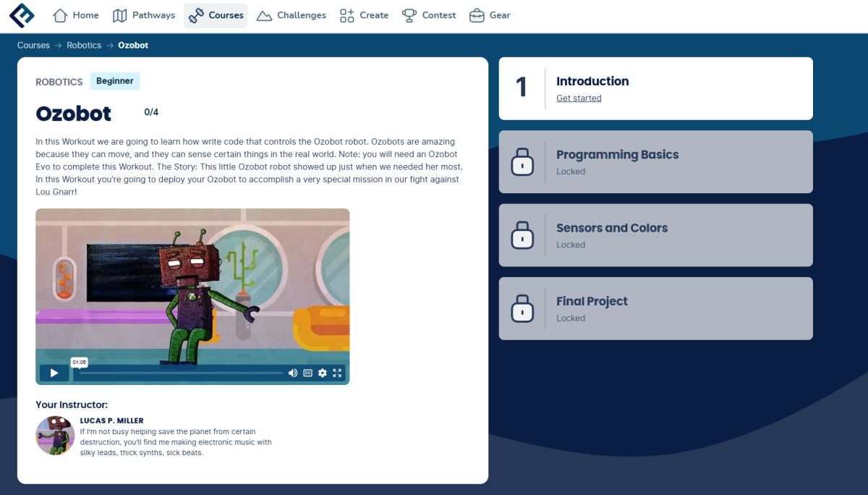Viewport: 868px width, 495px height.
Task: Open the Create section
Action: (365, 15)
